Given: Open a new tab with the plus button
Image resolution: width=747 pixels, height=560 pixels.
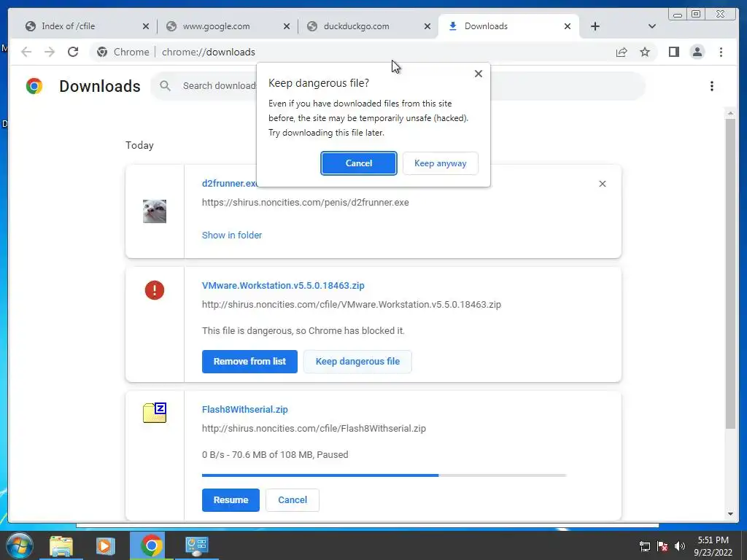Looking at the screenshot, I should click(595, 26).
